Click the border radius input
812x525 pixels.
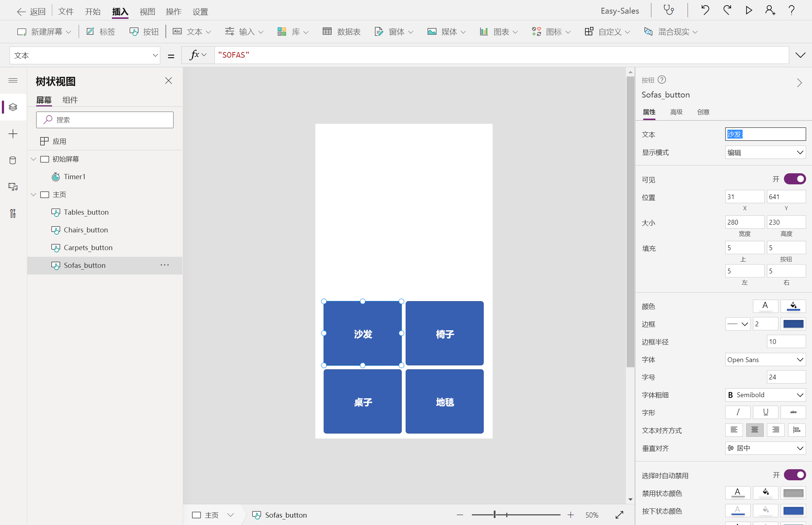point(786,342)
